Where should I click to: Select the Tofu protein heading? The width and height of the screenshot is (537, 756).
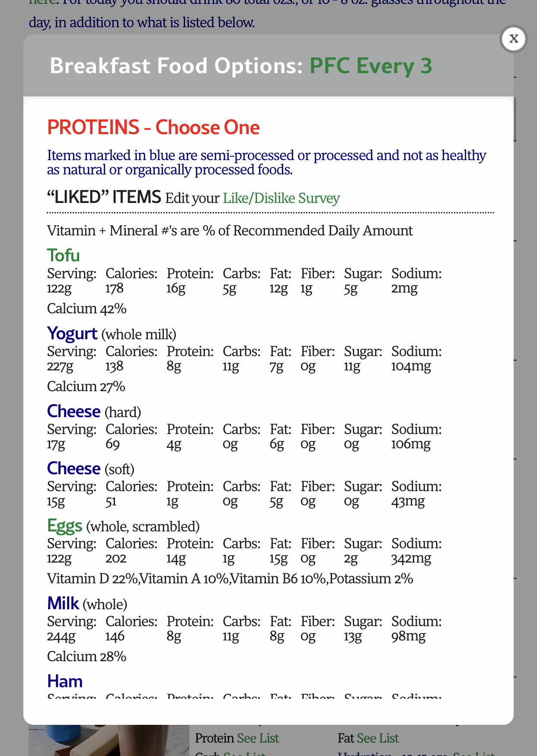pyautogui.click(x=64, y=256)
